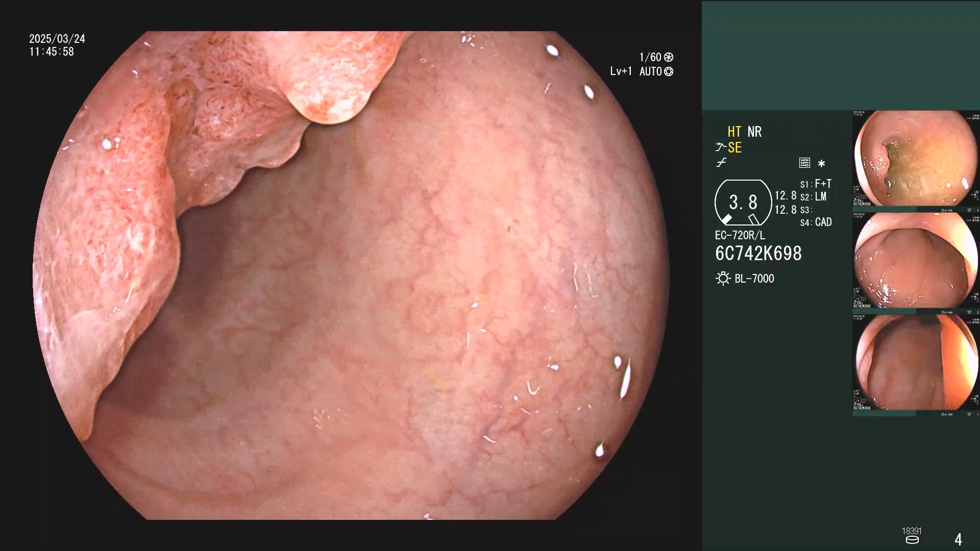The height and width of the screenshot is (551, 980).
Task: Select the S4: CAD switch assignment
Action: pos(816,222)
